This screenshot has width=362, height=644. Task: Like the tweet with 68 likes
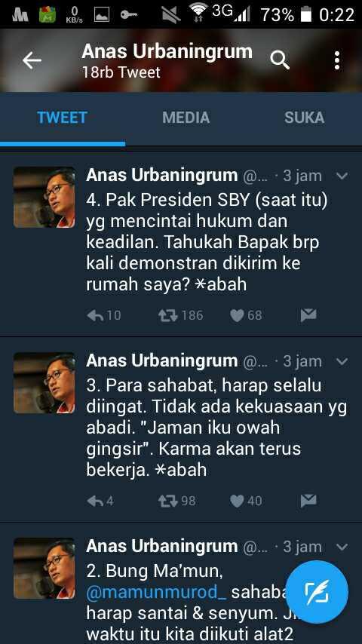click(237, 315)
